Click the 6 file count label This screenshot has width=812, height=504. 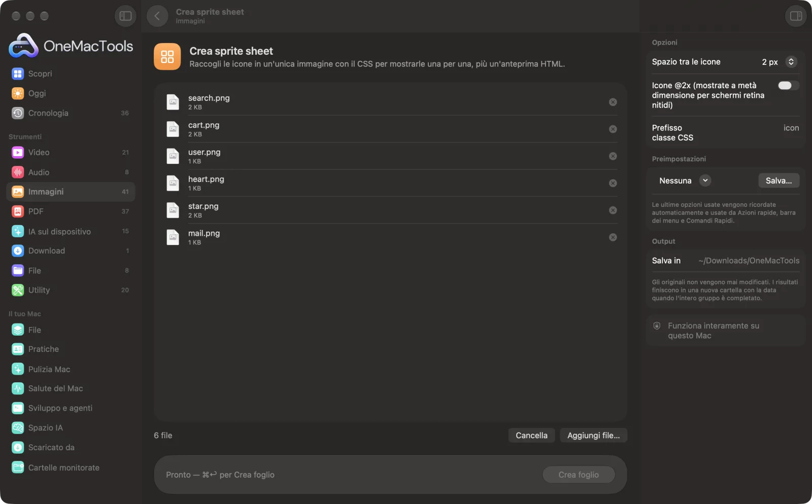(163, 436)
